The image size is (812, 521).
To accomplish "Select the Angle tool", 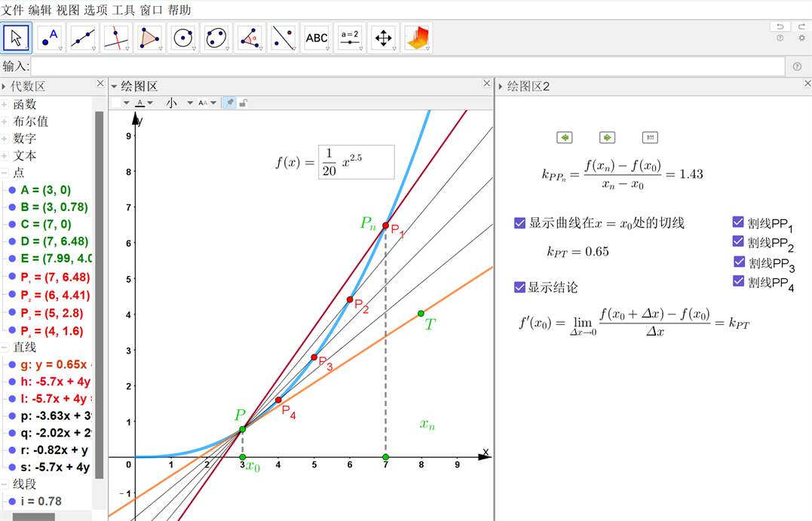I will [x=250, y=38].
